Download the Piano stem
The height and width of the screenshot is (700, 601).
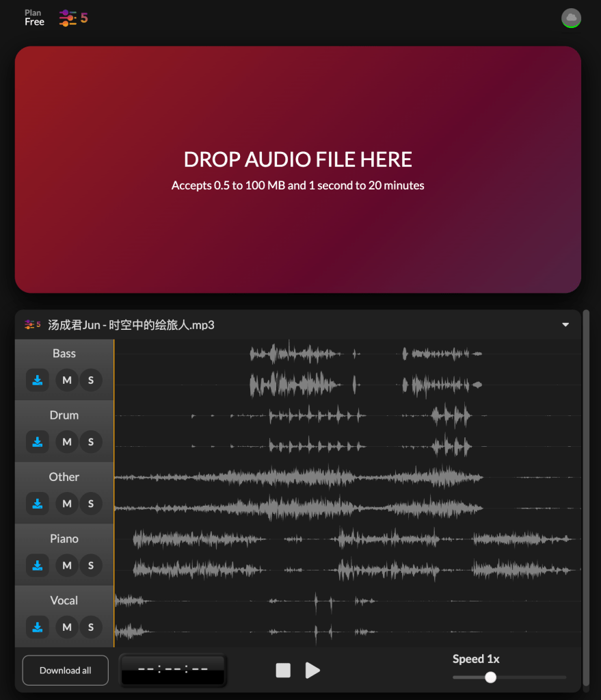pos(38,565)
